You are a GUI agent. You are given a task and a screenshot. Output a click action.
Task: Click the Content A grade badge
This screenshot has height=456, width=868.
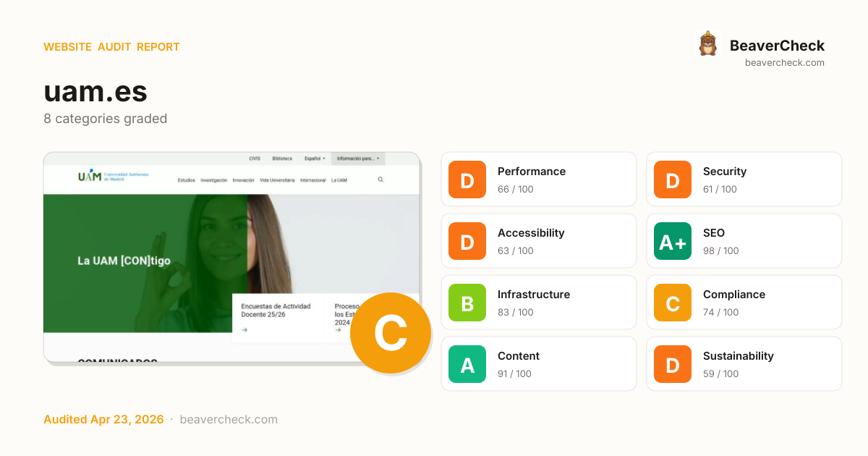[x=467, y=364]
